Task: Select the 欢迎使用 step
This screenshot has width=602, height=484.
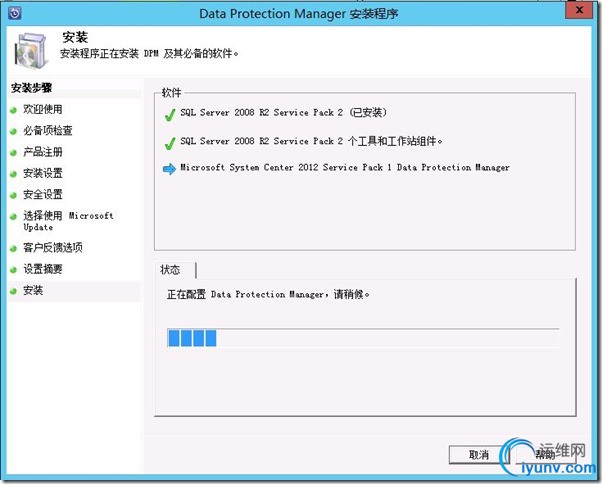Action: (x=43, y=109)
